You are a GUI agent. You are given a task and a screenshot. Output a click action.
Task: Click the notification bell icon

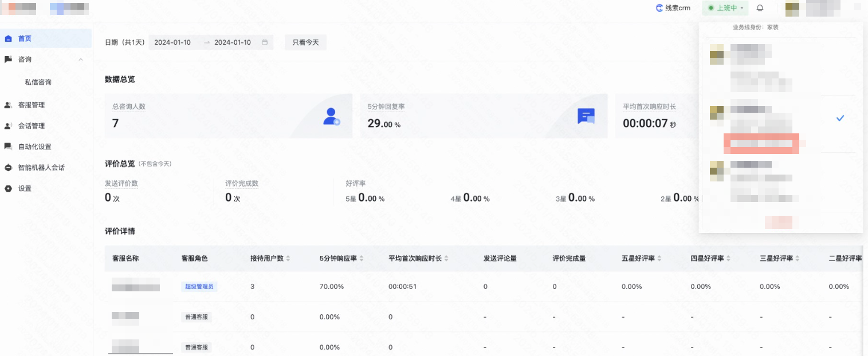point(760,8)
